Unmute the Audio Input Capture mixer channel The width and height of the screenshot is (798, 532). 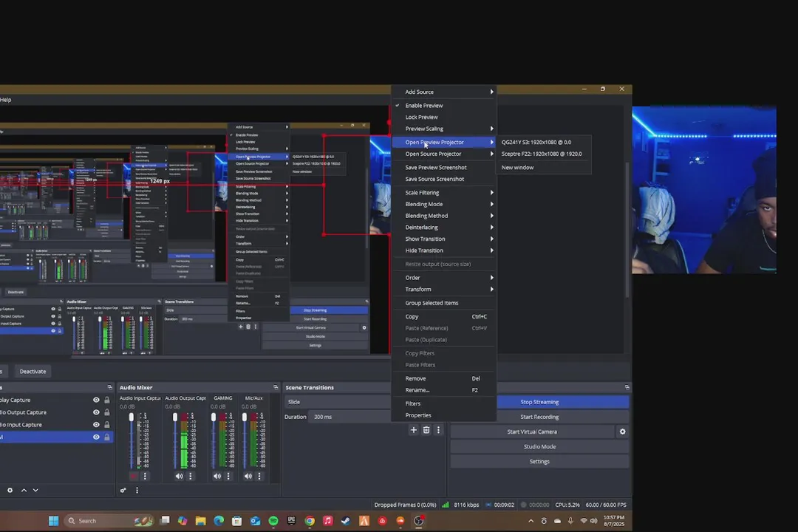tap(133, 477)
